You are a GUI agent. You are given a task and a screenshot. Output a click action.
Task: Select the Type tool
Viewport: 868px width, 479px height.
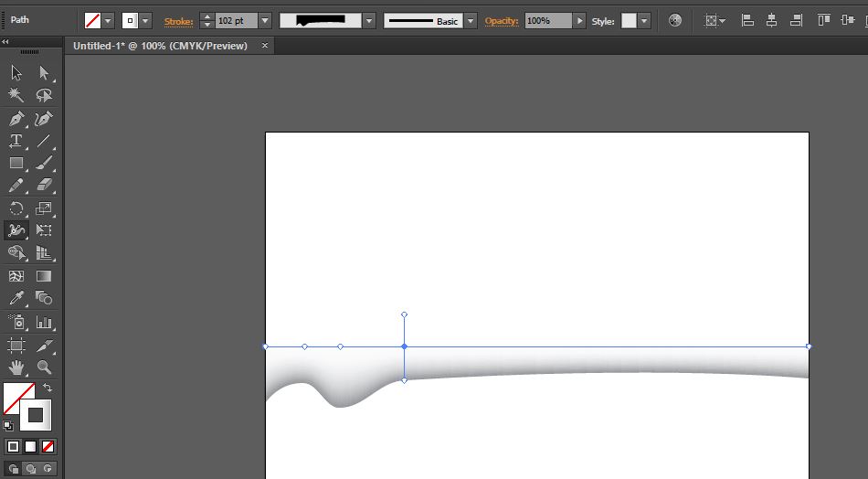coord(16,141)
